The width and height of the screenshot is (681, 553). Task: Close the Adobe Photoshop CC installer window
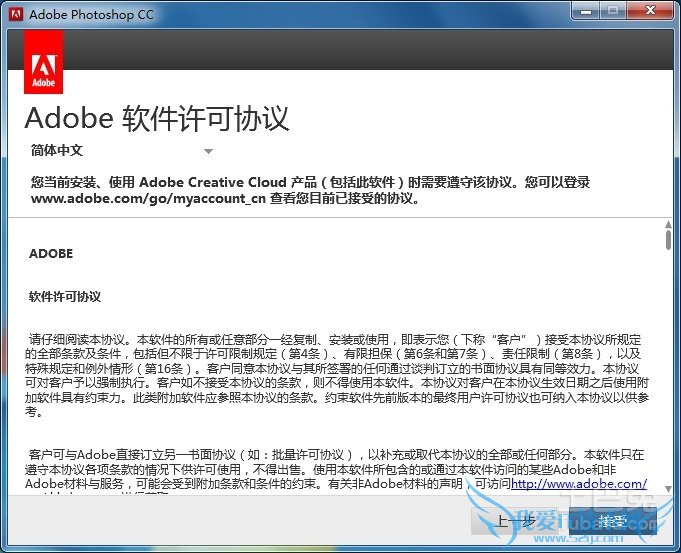click(x=650, y=10)
